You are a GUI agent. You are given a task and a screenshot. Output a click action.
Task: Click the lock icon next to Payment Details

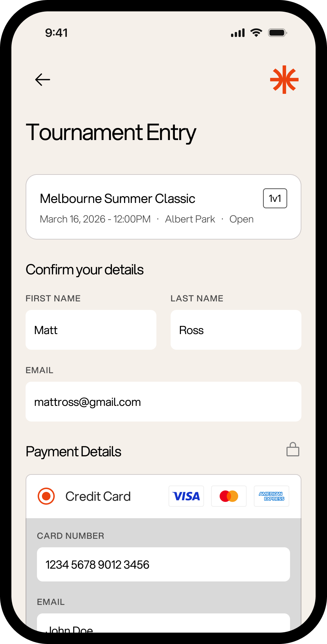click(x=293, y=449)
